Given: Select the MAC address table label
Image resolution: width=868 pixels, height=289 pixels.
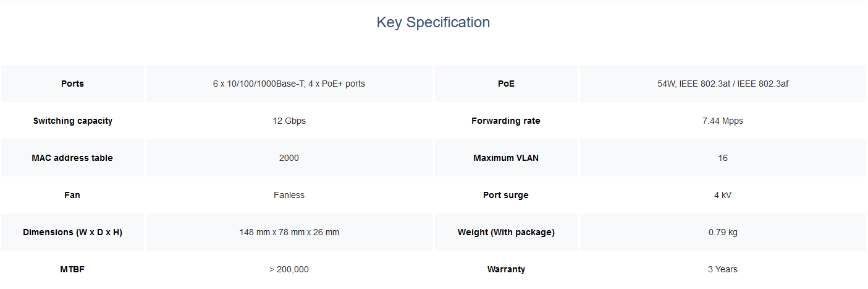Looking at the screenshot, I should coord(72,158).
